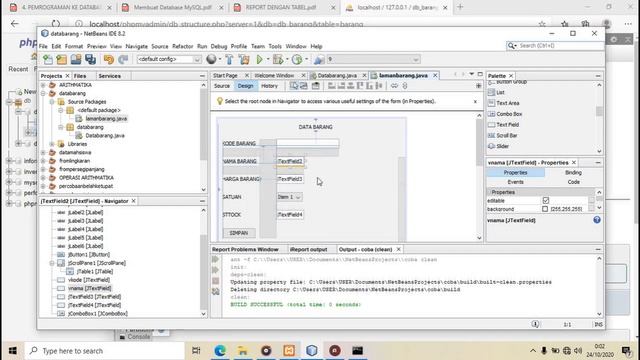The image size is (640, 360).
Task: Toggle the editable property checkbox
Action: coord(546,200)
